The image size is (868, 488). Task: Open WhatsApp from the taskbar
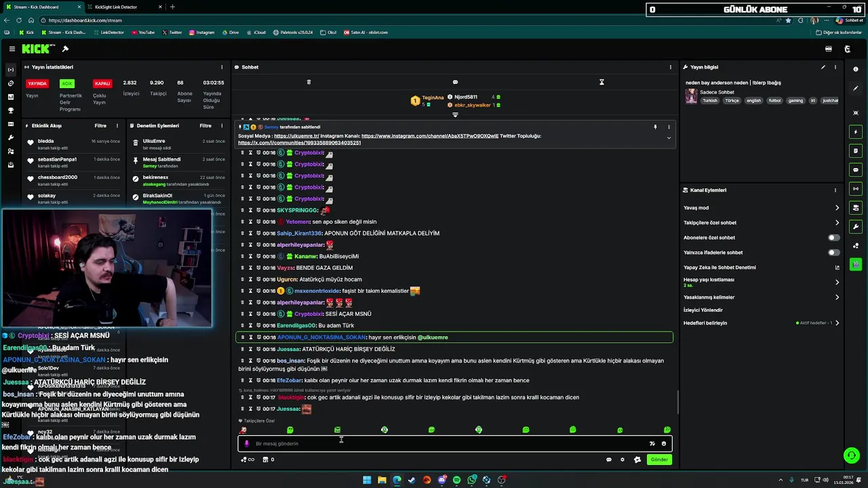point(471,480)
